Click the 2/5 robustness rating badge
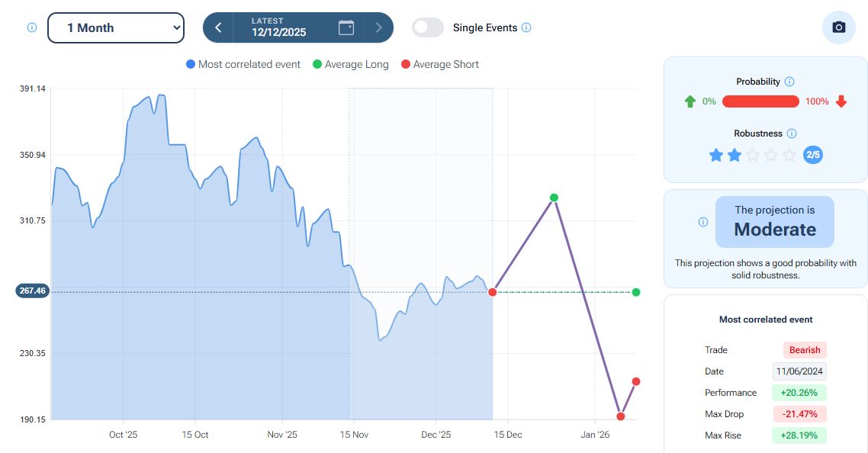This screenshot has width=868, height=453. [x=813, y=155]
